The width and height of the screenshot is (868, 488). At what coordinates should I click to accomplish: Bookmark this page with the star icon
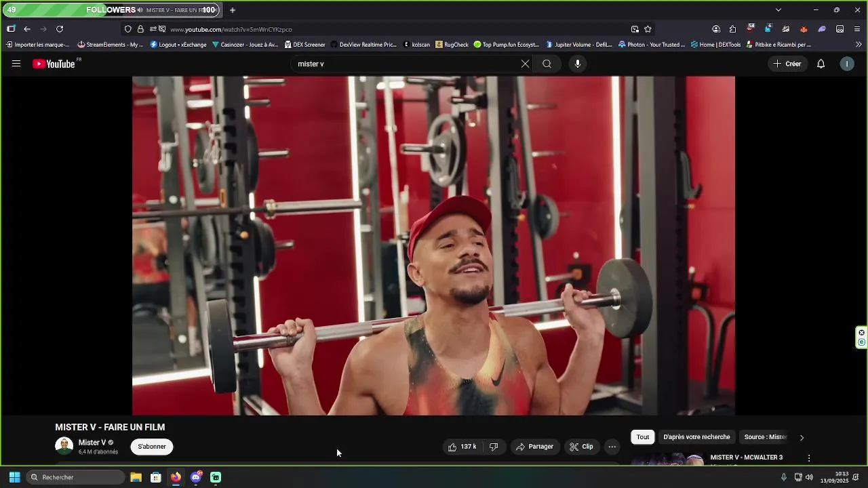coord(648,29)
